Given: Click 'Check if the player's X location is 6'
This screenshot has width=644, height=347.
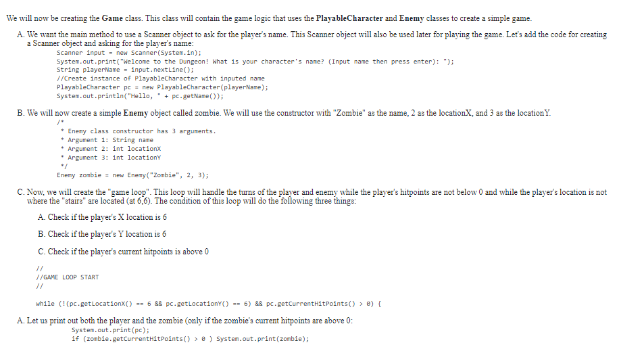Looking at the screenshot, I should pos(102,217).
